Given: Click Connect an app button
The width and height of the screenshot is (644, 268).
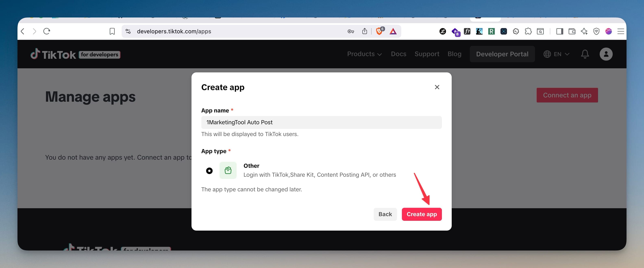Looking at the screenshot, I should pyautogui.click(x=567, y=95).
